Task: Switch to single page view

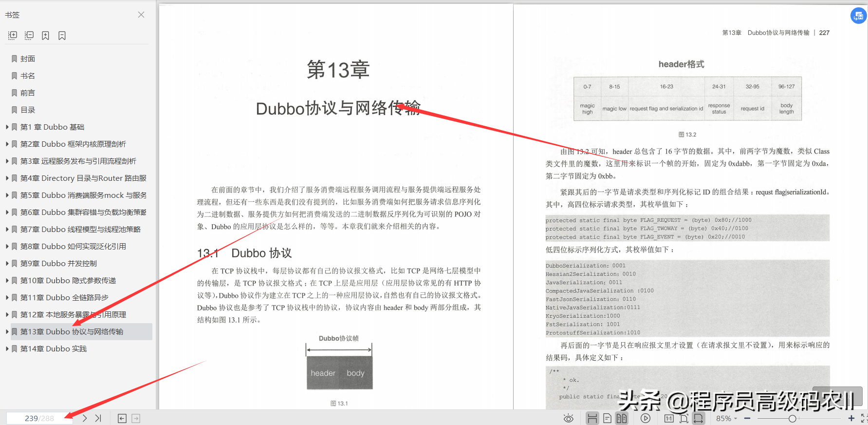Action: click(x=607, y=418)
